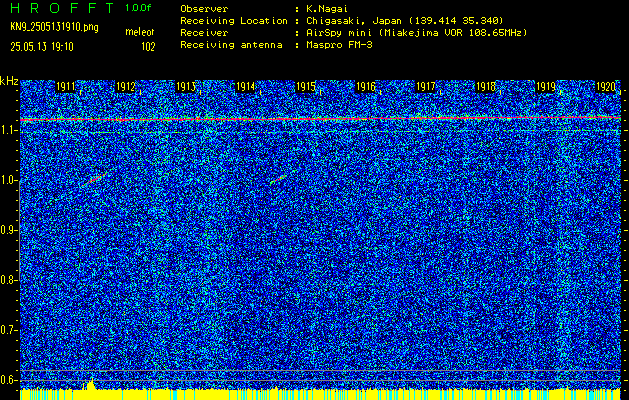Click the 1913 time marker
This screenshot has height=400, width=629.
[x=185, y=87]
